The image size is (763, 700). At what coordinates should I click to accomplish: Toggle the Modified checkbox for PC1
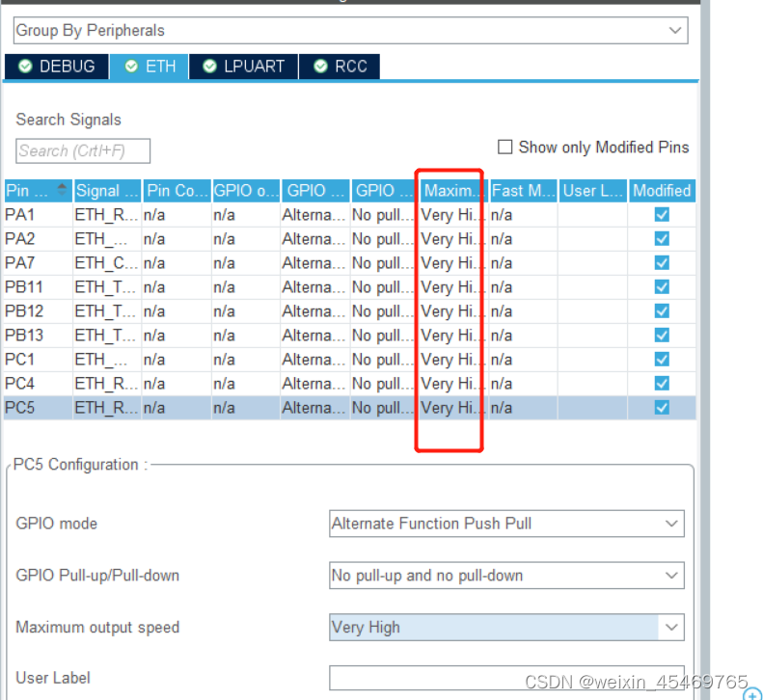[x=662, y=359]
